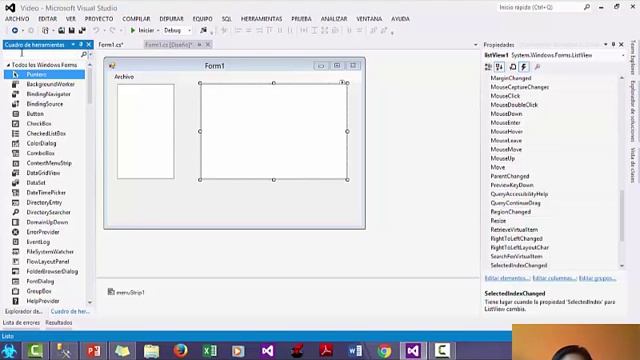Show Properties list in Propiedades panel
Image resolution: width=640 pixels, height=360 pixels.
(x=513, y=67)
